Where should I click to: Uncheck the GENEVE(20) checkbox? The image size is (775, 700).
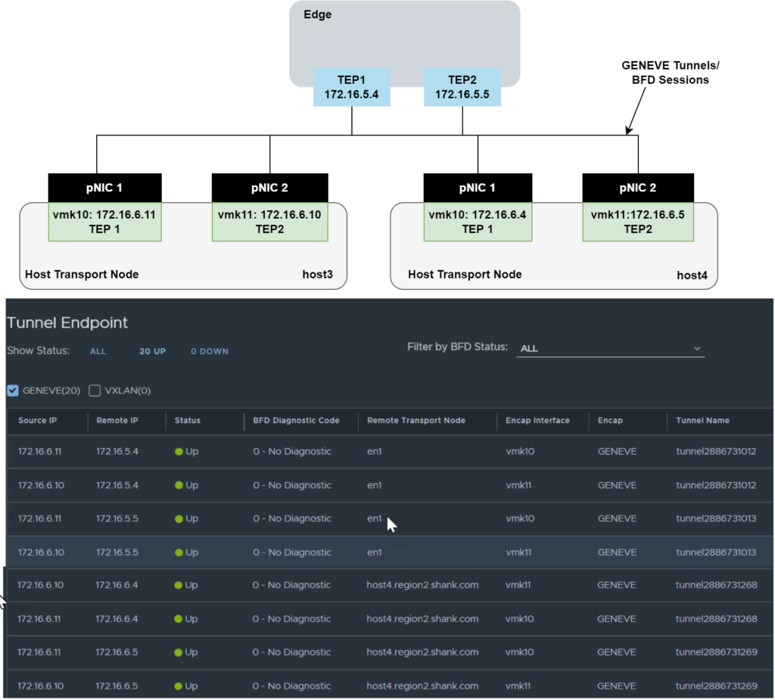[x=12, y=390]
